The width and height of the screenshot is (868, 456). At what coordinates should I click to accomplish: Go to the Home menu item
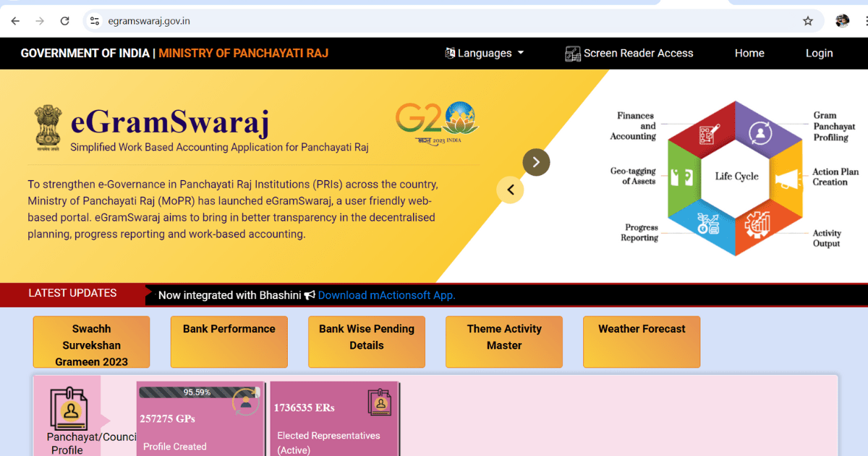[749, 53]
